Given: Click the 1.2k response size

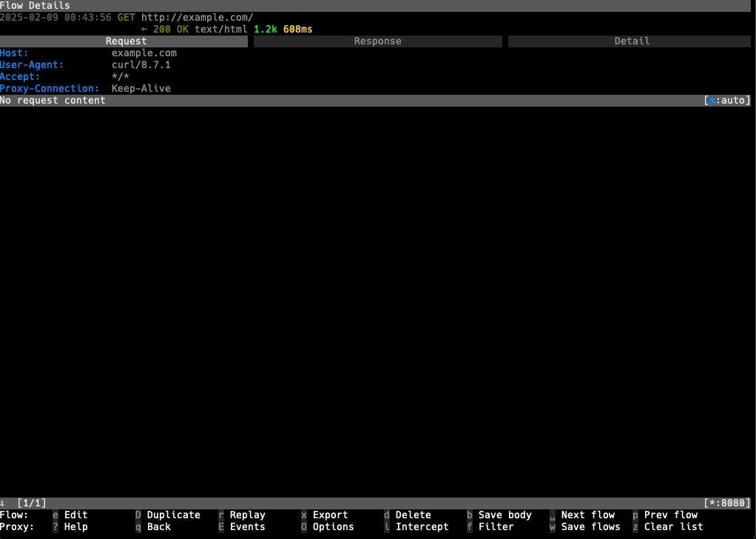Looking at the screenshot, I should point(266,29).
